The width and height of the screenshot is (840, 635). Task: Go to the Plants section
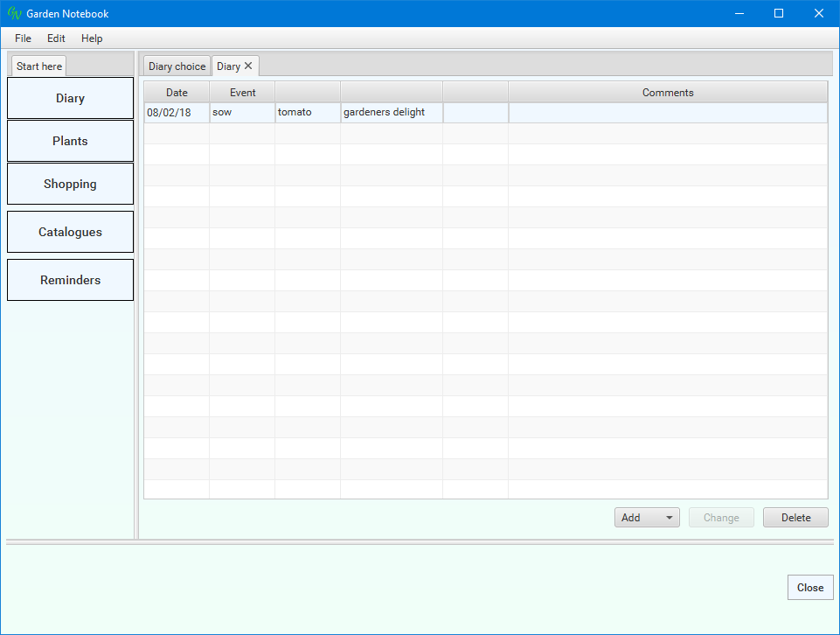(x=70, y=141)
